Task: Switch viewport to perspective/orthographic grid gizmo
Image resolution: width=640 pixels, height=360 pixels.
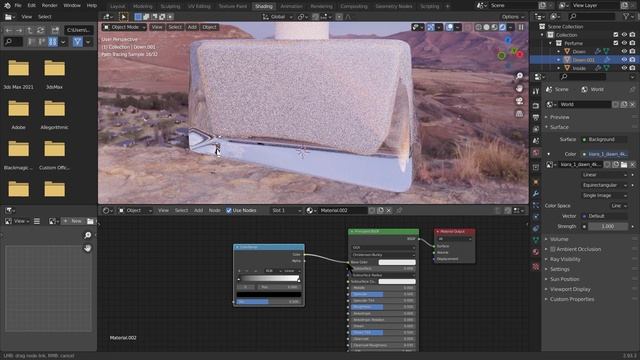Action: [519, 113]
